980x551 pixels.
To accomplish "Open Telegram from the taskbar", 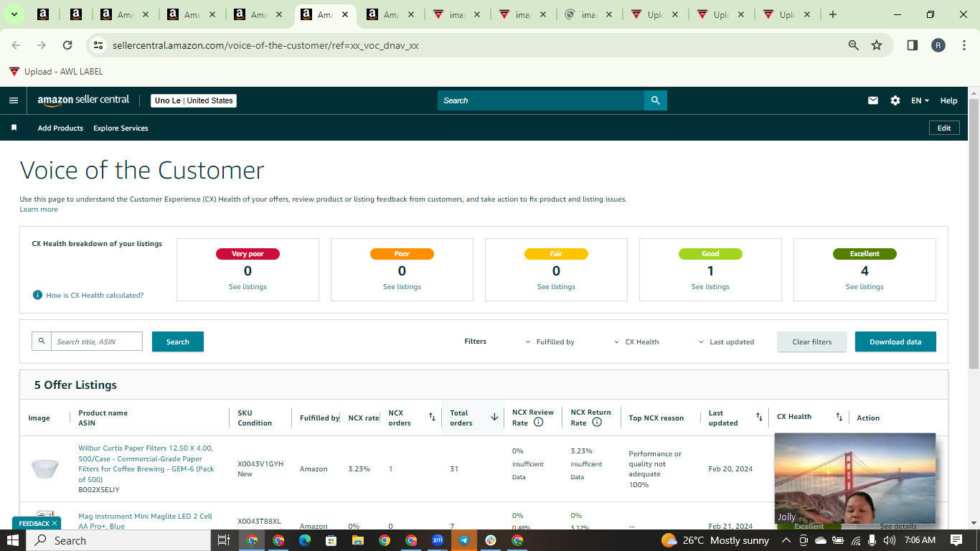I will point(464,540).
